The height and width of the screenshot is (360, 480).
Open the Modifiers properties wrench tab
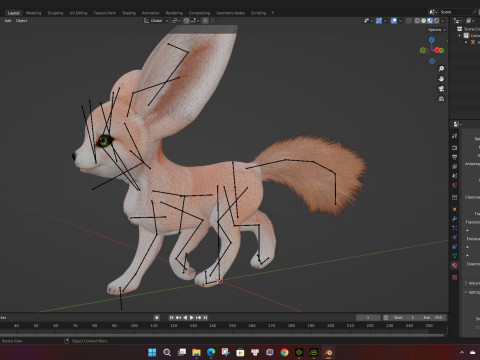coord(455,219)
